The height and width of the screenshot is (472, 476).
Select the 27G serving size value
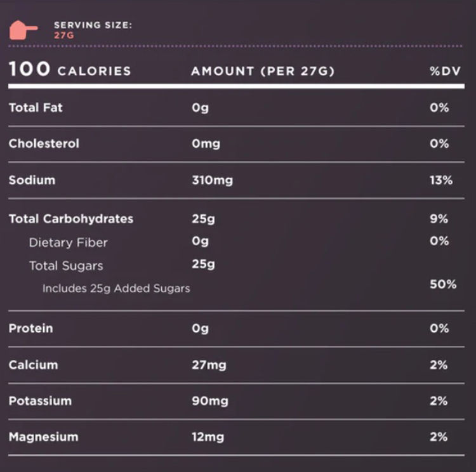coord(64,36)
